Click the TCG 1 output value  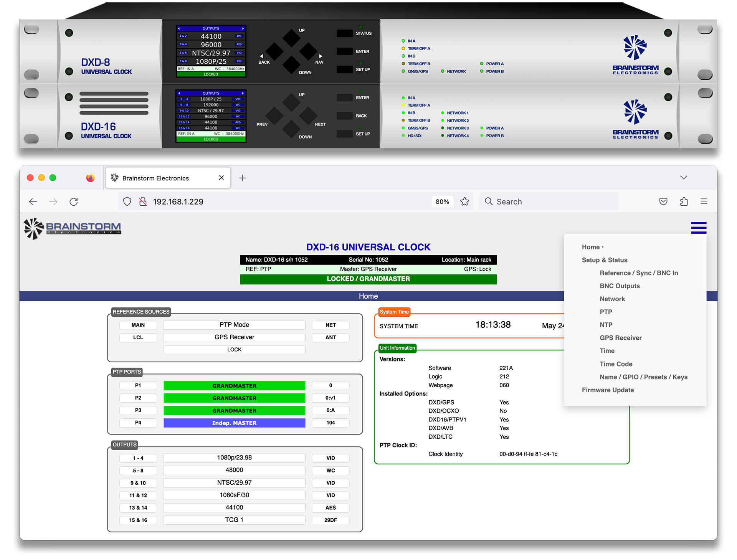coord(234,520)
